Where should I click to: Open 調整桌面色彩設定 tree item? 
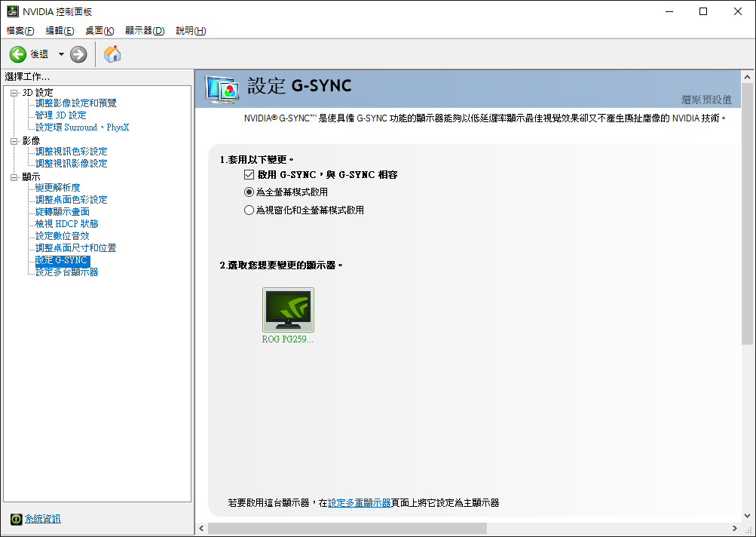pyautogui.click(x=72, y=199)
